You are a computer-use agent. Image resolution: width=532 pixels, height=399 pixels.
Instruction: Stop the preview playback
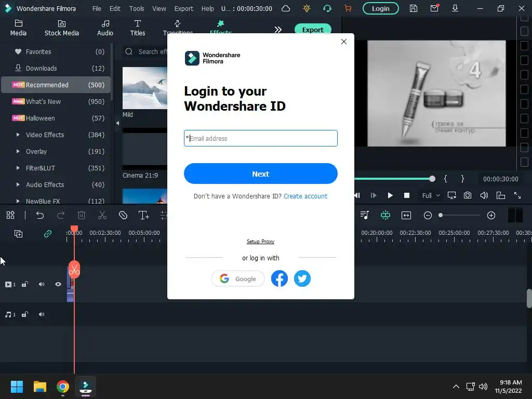(407, 195)
